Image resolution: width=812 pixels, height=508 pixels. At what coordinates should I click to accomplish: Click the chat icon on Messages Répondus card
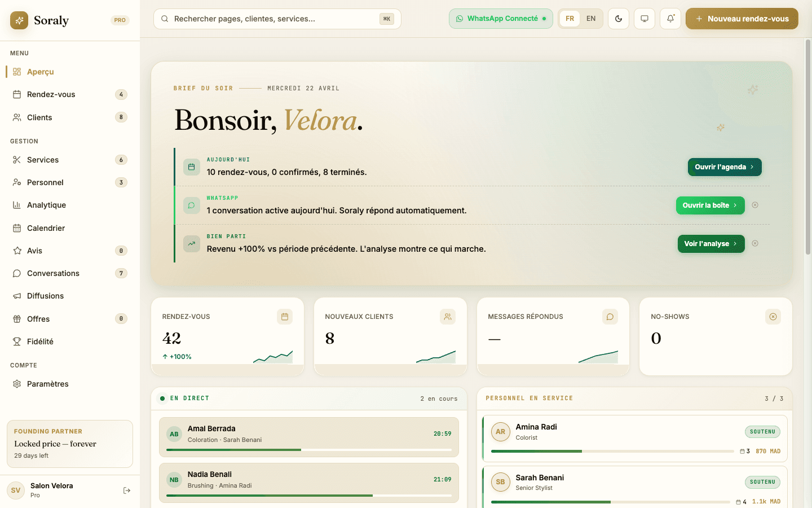coord(610,317)
